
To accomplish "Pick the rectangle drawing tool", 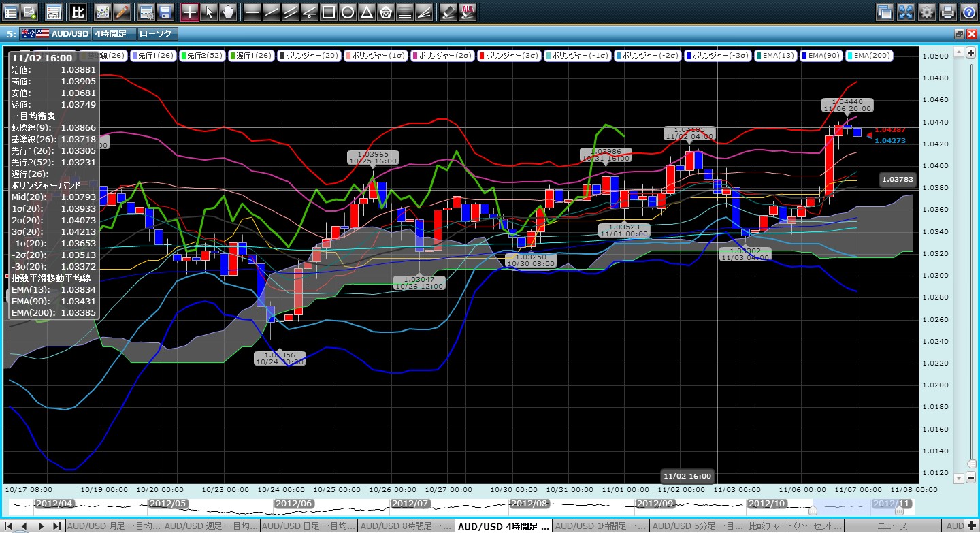I will (x=328, y=12).
